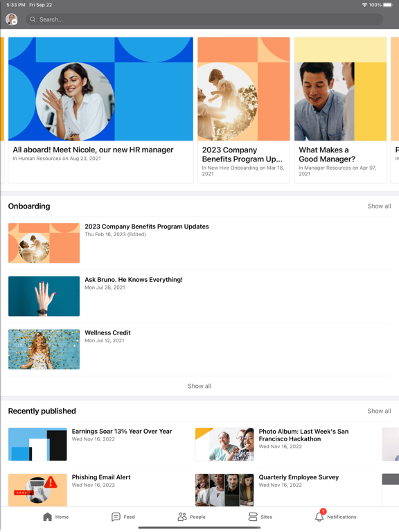Click the Recently published heading
Image resolution: width=399 pixels, height=532 pixels.
pos(42,411)
